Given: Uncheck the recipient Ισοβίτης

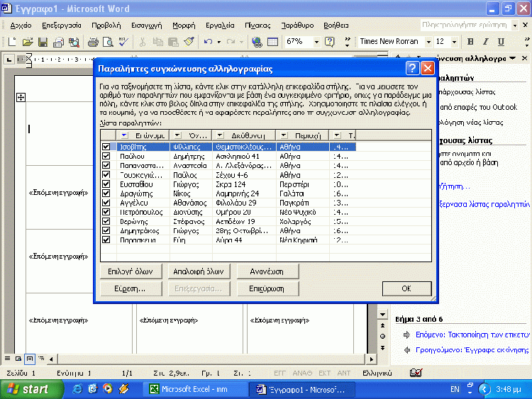Looking at the screenshot, I should [106, 147].
